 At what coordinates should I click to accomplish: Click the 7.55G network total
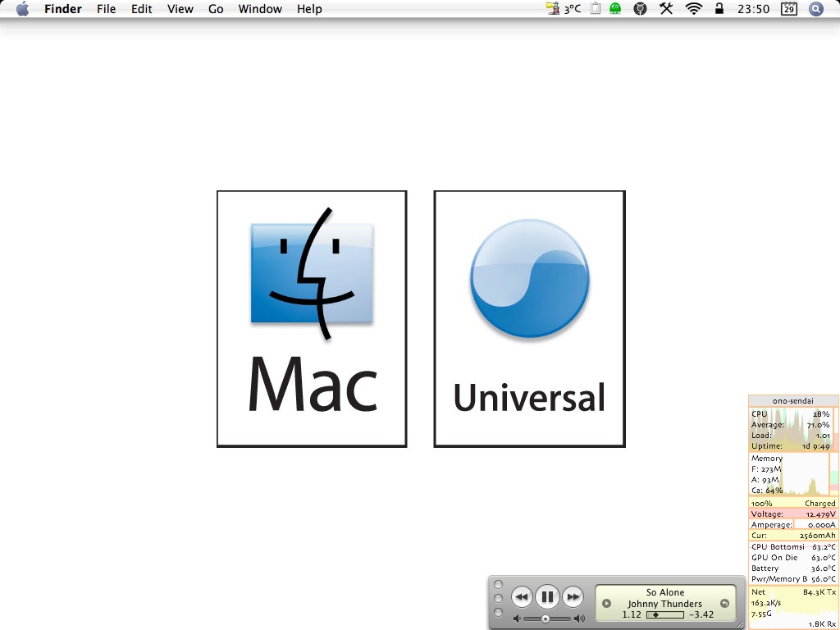[762, 614]
